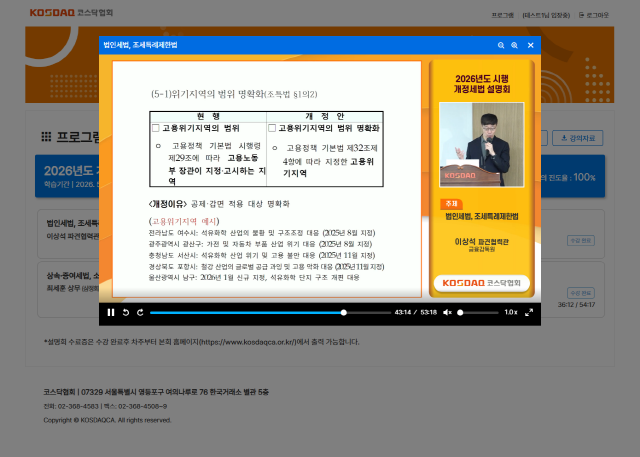Pause the lecture video
This screenshot has height=457, width=640.
click(x=111, y=313)
